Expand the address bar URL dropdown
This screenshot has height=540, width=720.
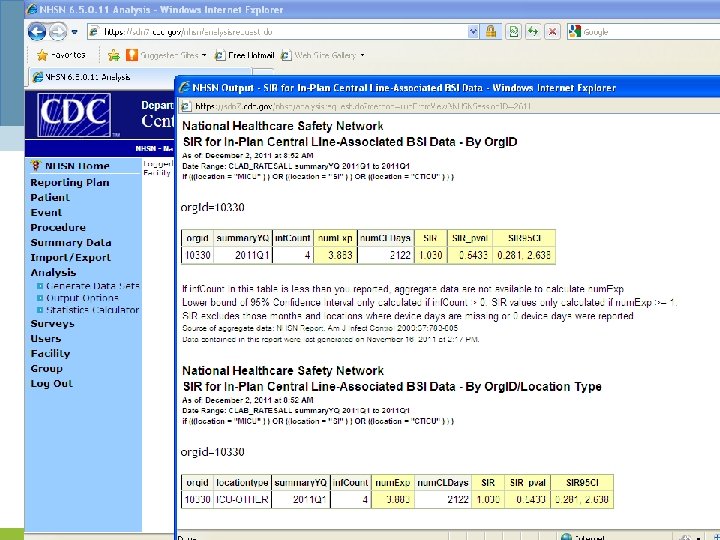click(x=473, y=32)
